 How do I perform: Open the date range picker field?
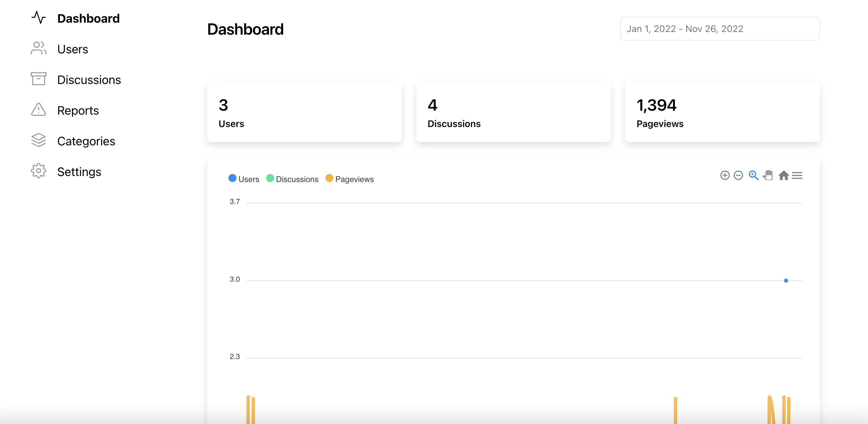[720, 29]
